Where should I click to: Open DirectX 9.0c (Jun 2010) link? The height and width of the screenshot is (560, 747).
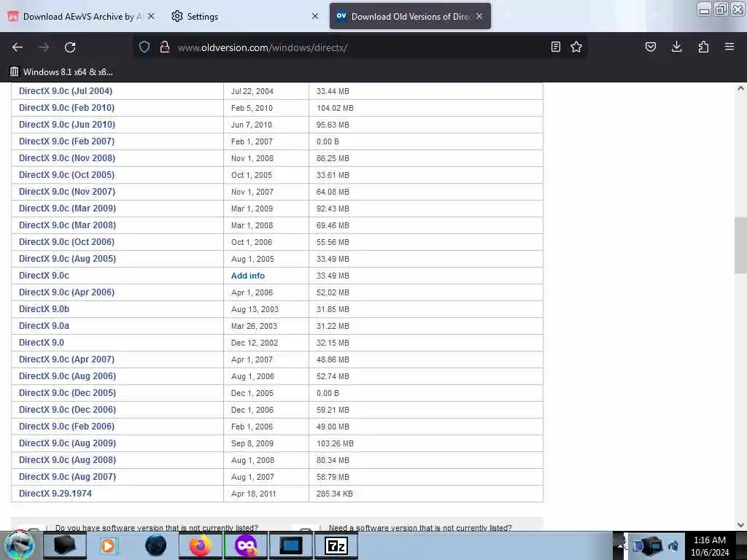click(67, 124)
